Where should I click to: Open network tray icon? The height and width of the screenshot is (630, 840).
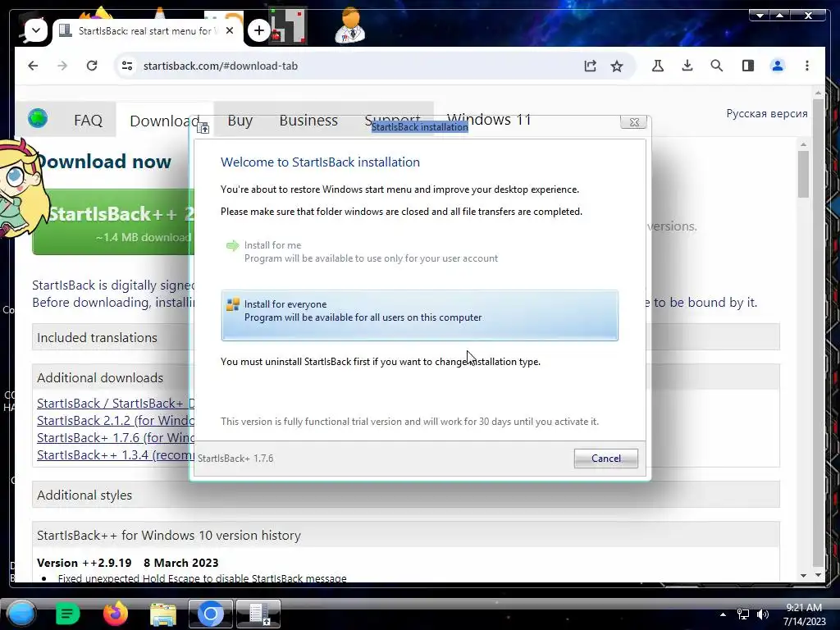743,614
